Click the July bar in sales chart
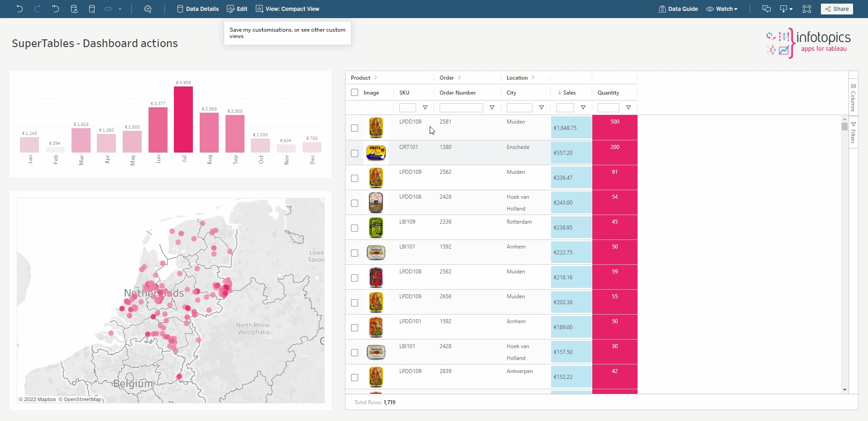The height and width of the screenshot is (421, 868). (183, 120)
